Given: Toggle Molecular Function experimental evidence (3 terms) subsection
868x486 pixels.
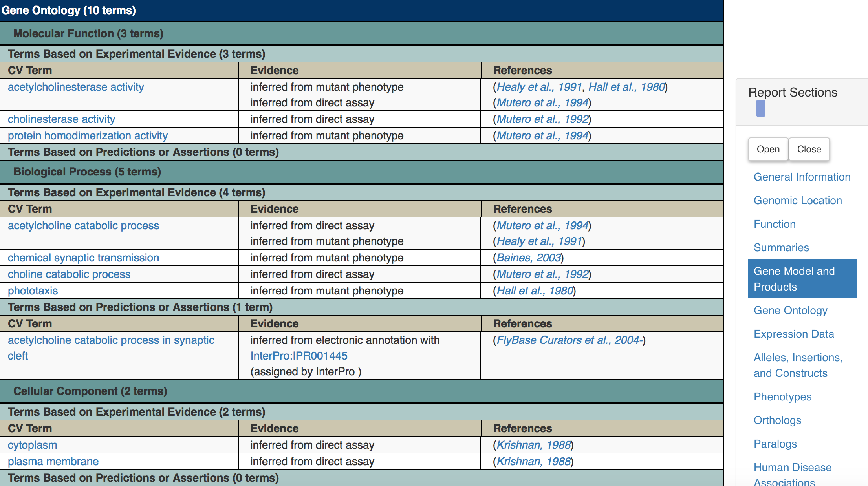Looking at the screenshot, I should [361, 54].
